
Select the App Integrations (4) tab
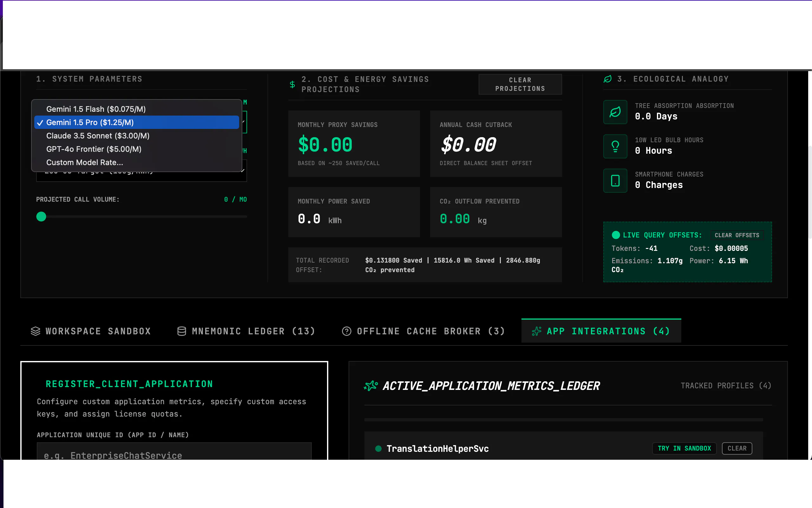click(601, 331)
